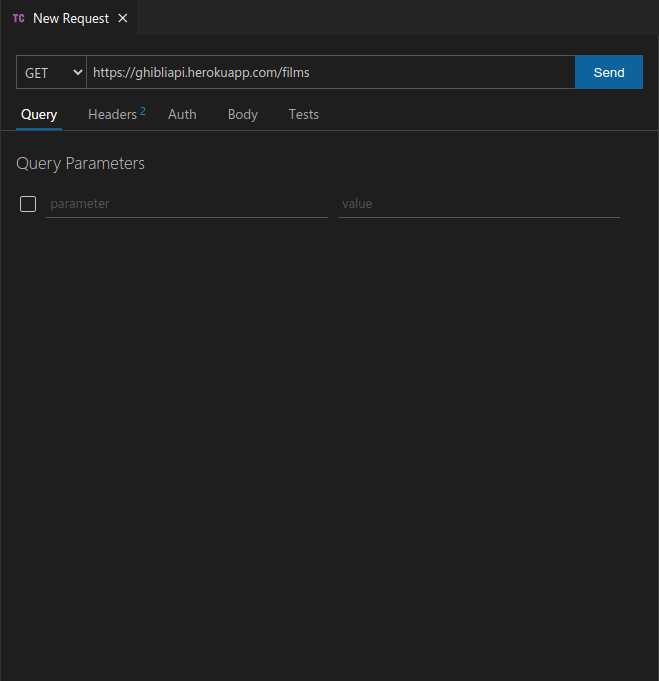
Task: Switch to the Query tab
Action: [39, 115]
